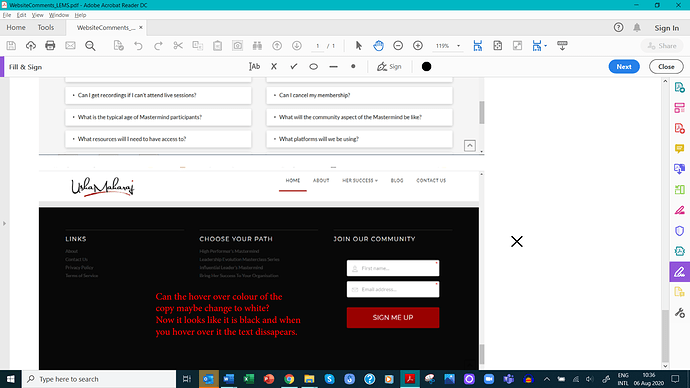The image size is (690, 388).
Task: Click the Undo arrow
Action: point(138,46)
